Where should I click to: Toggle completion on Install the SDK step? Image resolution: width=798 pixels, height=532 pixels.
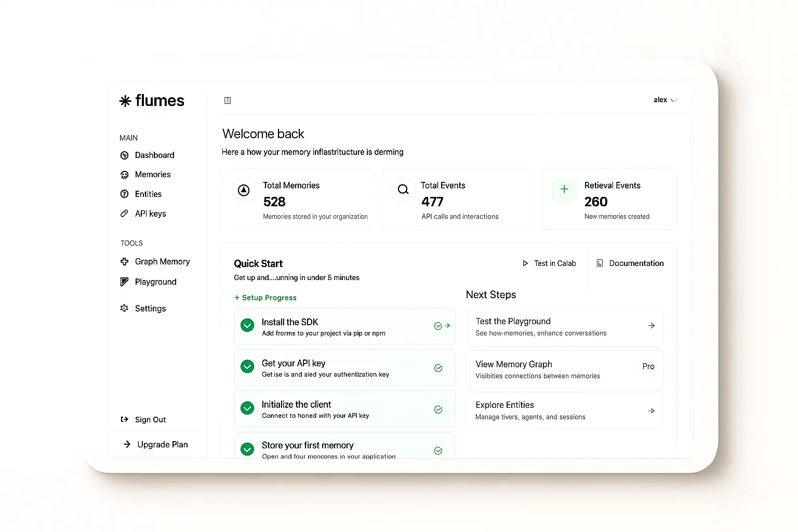(x=247, y=325)
